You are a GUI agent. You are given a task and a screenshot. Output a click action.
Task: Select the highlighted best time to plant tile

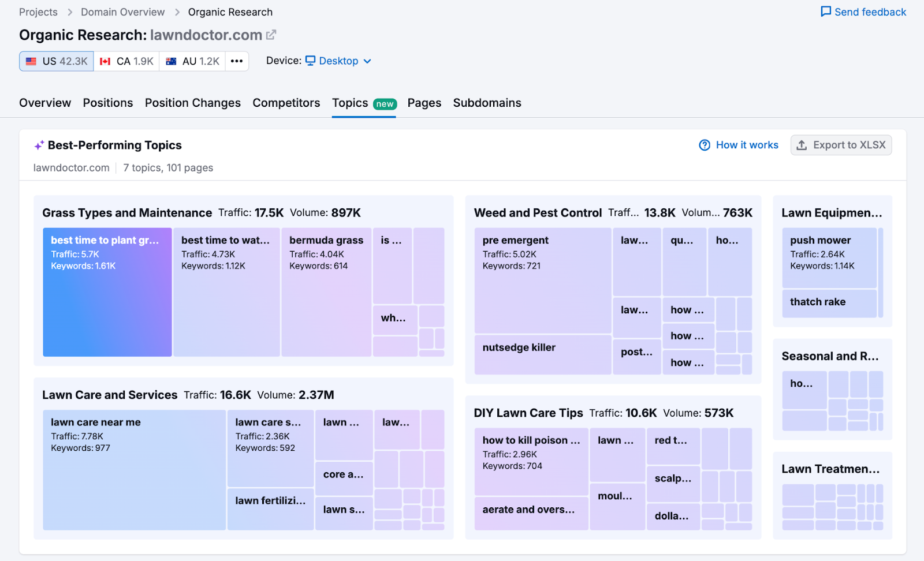coord(107,292)
